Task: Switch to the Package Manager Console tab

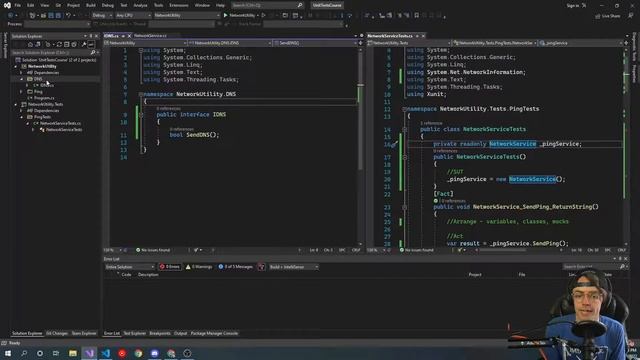Action: click(x=214, y=333)
